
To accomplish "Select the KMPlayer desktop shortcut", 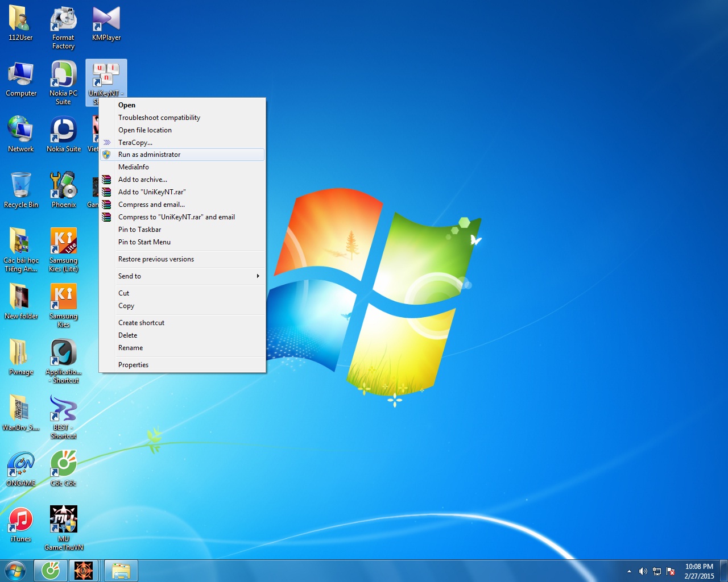I will (x=106, y=23).
